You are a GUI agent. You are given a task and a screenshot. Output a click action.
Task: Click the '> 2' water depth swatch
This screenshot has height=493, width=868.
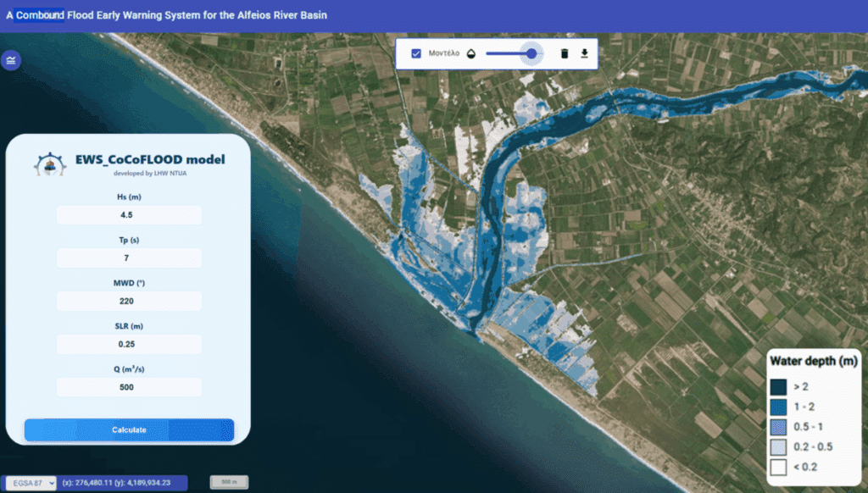pyautogui.click(x=778, y=386)
